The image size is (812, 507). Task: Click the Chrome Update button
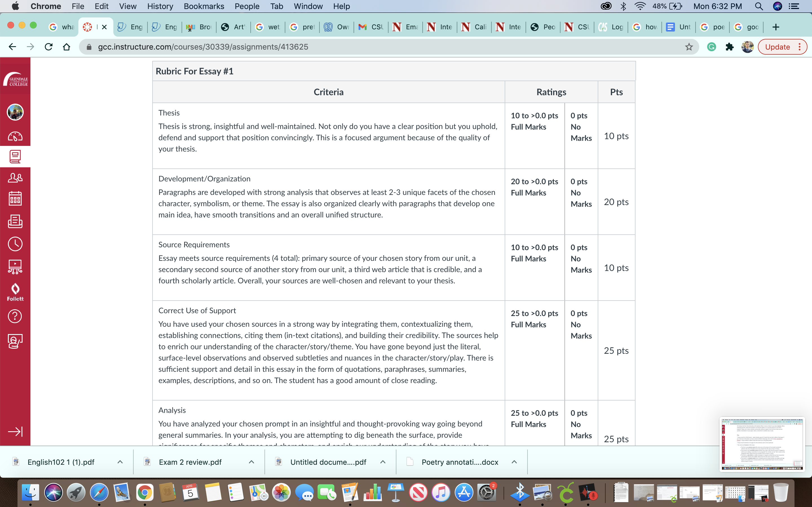coord(777,47)
